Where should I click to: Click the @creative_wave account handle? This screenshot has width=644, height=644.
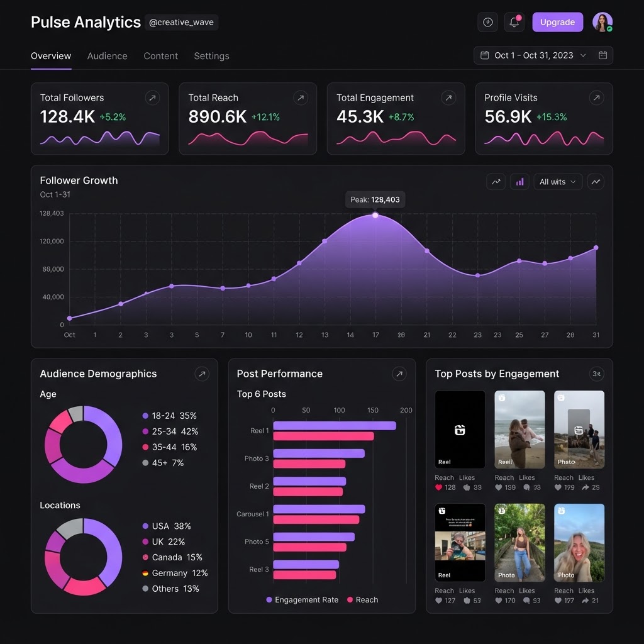(x=181, y=22)
